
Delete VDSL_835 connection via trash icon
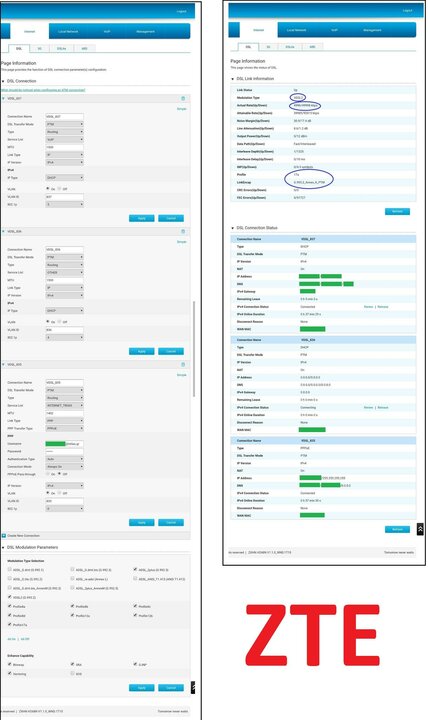[x=183, y=365]
